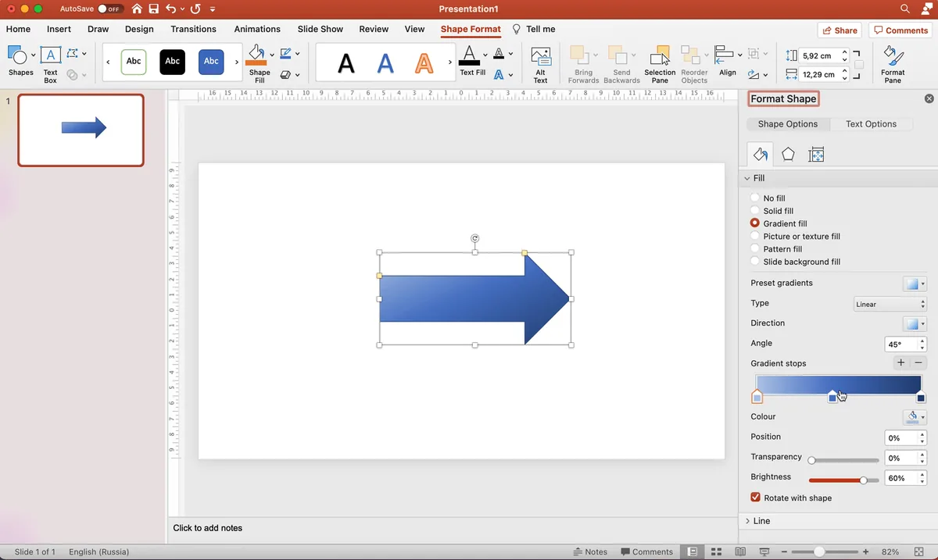The height and width of the screenshot is (560, 938).
Task: Select the Size & Properties tab icon
Action: [x=816, y=155]
